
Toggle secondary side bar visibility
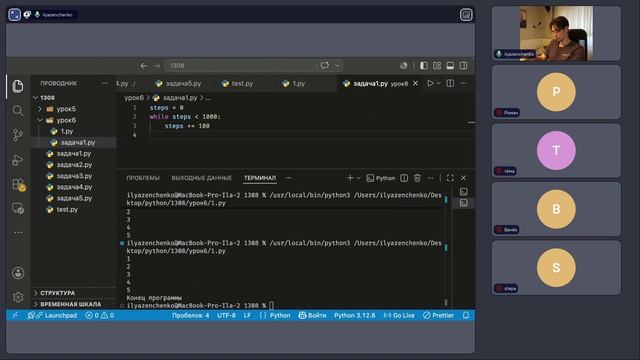coord(463,66)
